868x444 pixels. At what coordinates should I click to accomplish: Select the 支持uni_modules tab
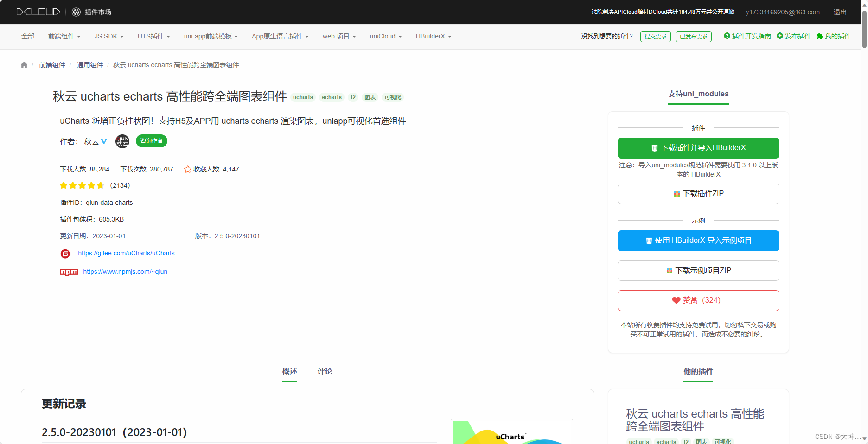click(x=698, y=94)
